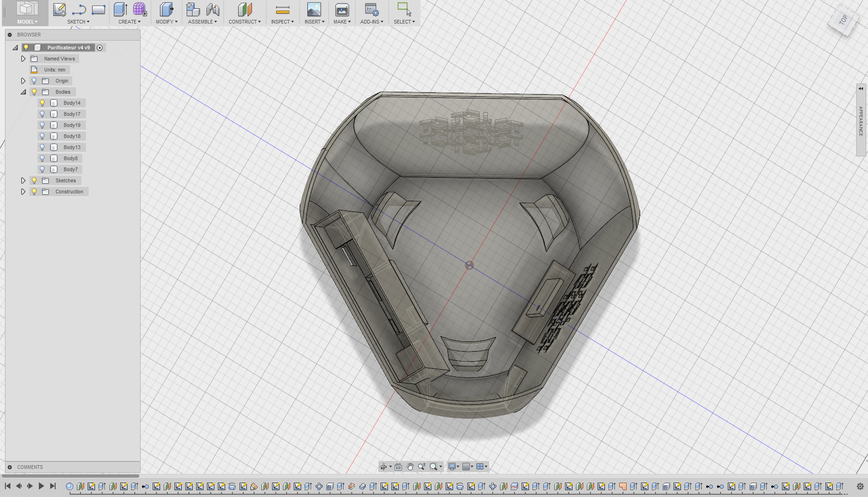The height and width of the screenshot is (497, 868).
Task: Activate the Pan tool in navigation bar
Action: (410, 466)
